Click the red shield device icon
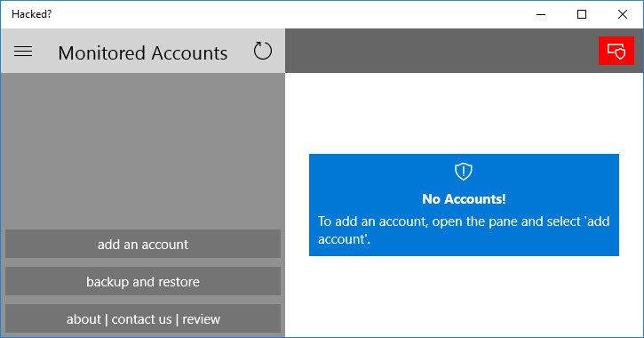This screenshot has width=644, height=338. point(616,51)
